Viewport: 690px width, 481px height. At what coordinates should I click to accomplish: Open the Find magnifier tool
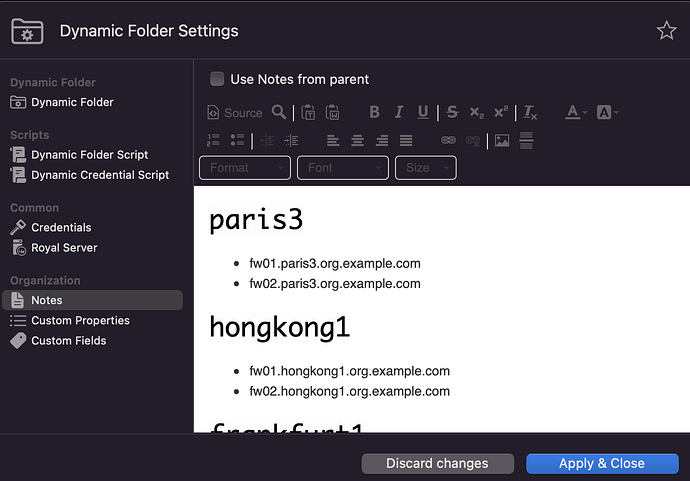tap(279, 113)
